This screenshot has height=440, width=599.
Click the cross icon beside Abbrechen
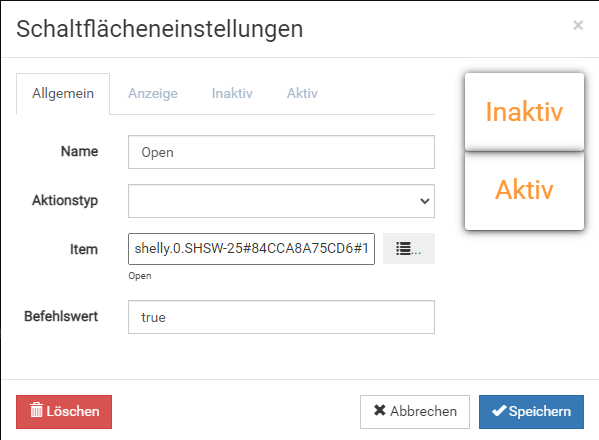379,410
